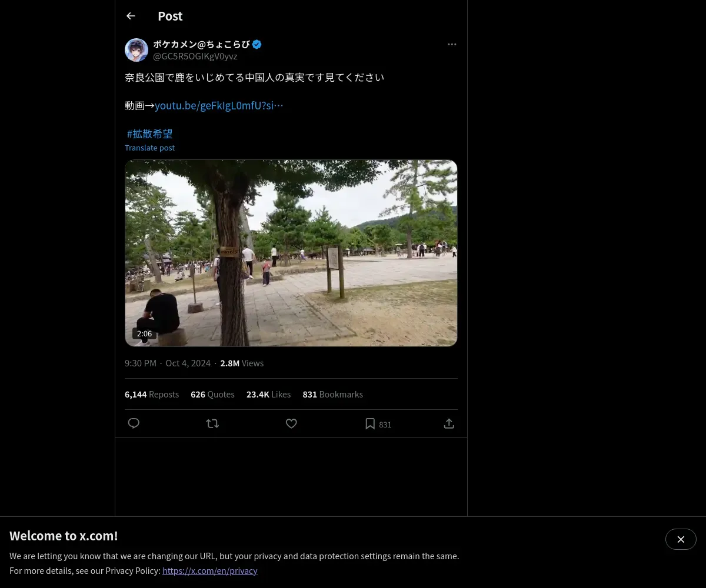Viewport: 706px width, 588px height.
Task: Like the post with the heart
Action: 291,423
